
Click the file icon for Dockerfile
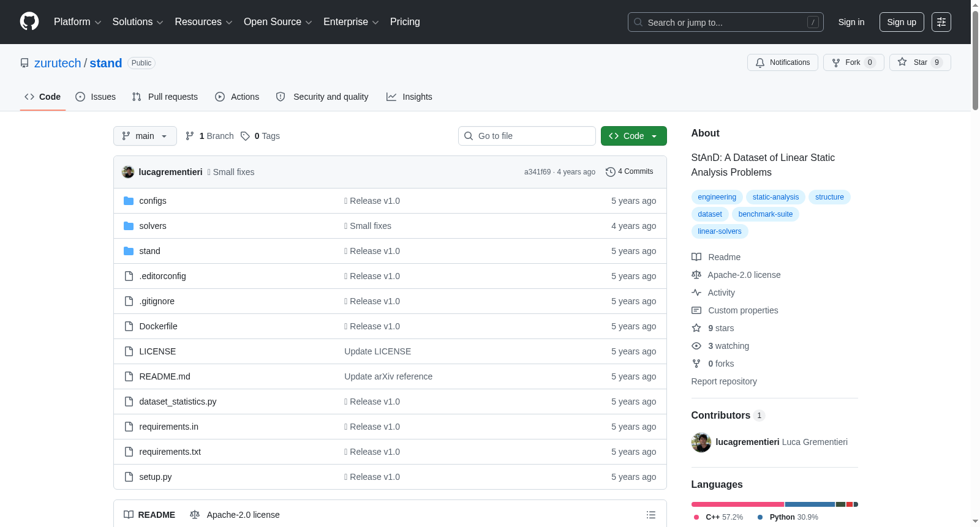click(129, 326)
